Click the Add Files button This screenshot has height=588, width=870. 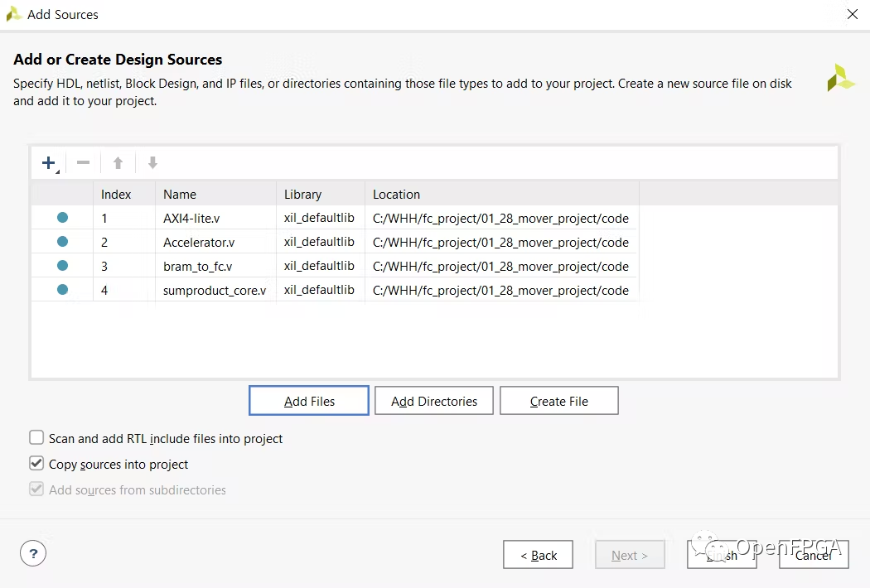pos(309,401)
